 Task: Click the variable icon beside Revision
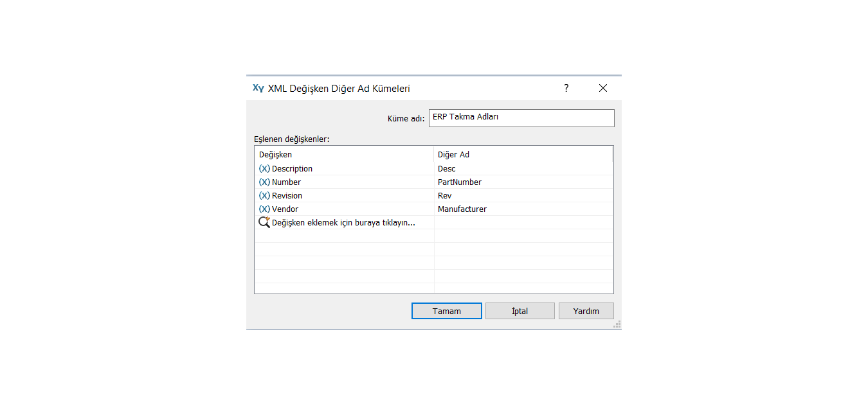264,196
